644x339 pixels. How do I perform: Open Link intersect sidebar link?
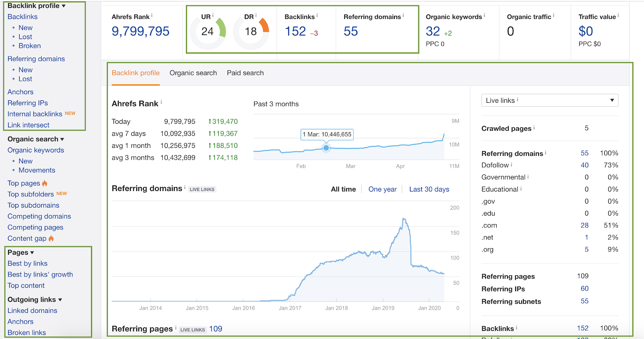29,125
